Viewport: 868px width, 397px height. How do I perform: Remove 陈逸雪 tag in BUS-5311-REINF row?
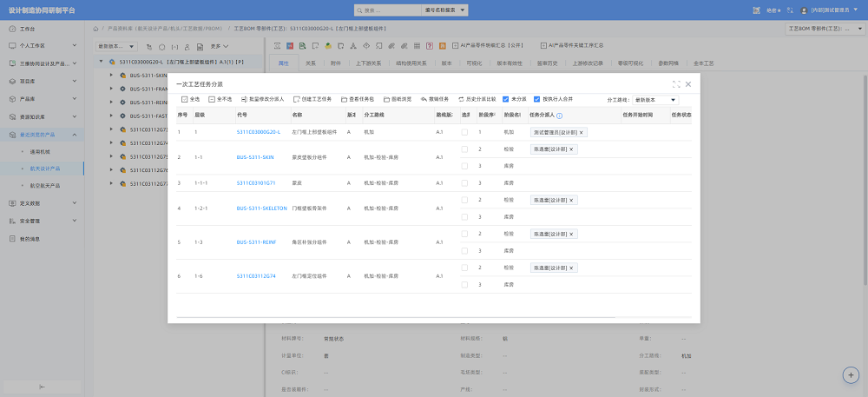click(571, 235)
